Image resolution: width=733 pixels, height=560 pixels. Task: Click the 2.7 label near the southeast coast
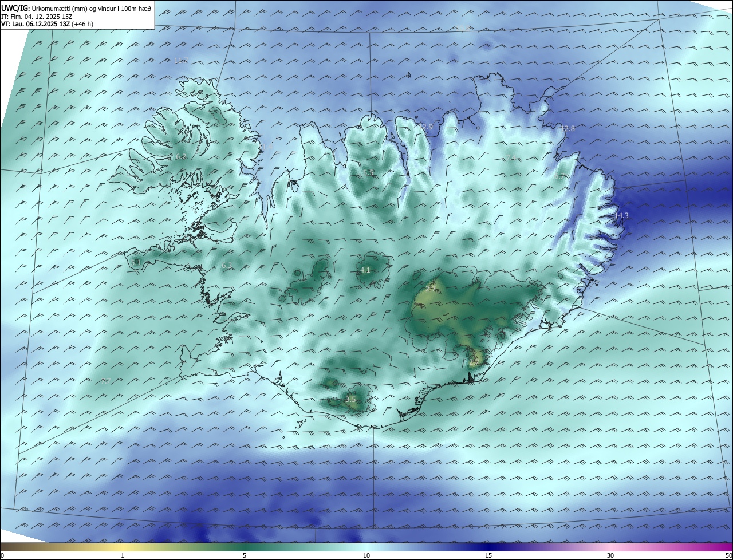[474, 362]
